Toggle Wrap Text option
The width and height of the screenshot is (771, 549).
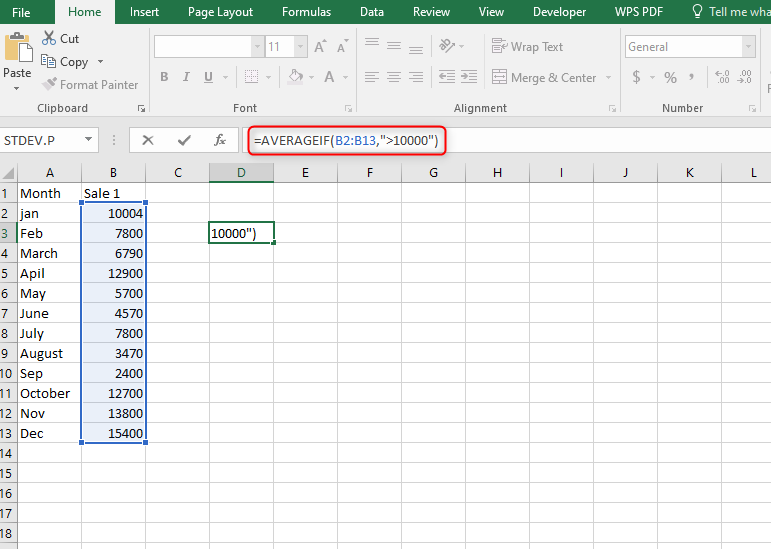[x=527, y=47]
